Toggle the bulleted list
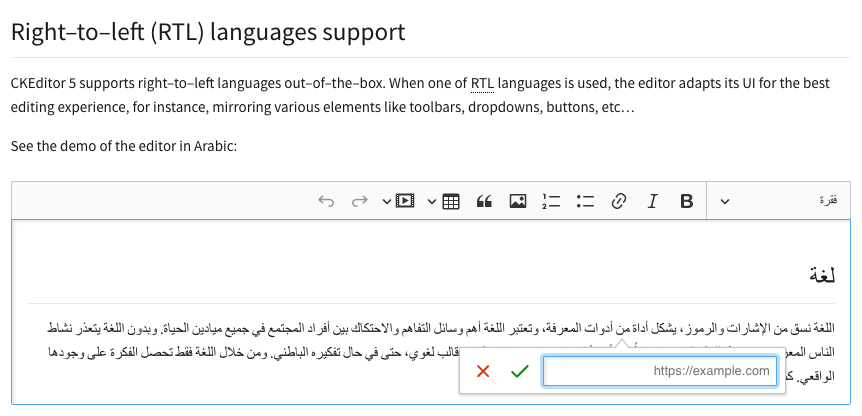This screenshot has width=862, height=416. (x=585, y=201)
